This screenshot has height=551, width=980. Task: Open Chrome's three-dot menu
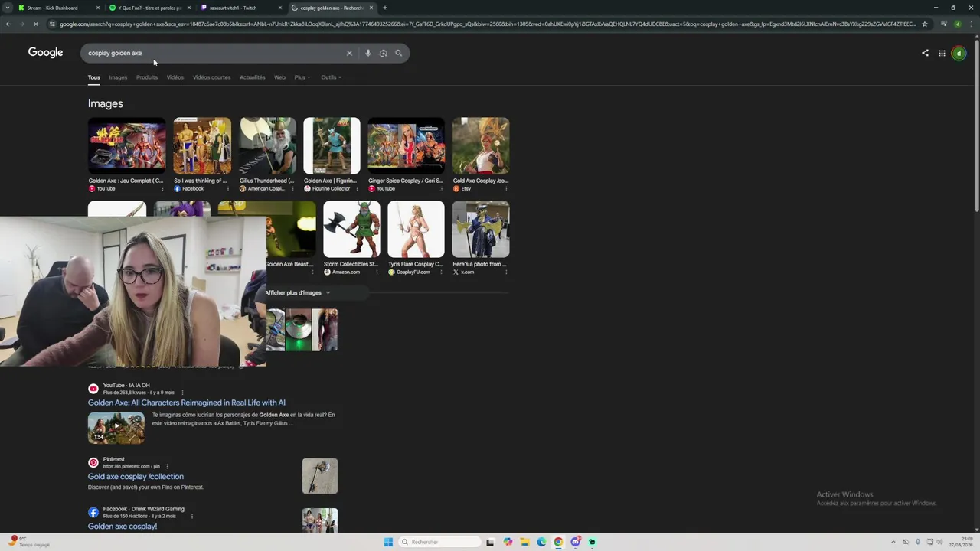point(972,24)
